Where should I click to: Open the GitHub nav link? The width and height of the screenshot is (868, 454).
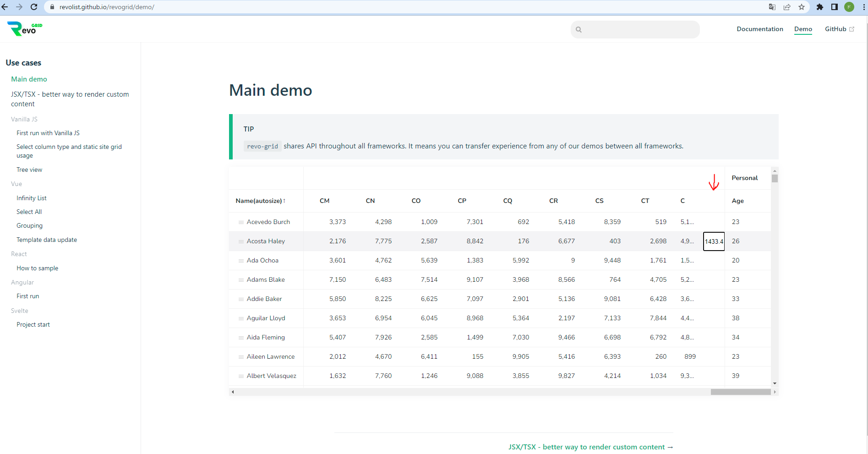pos(839,29)
